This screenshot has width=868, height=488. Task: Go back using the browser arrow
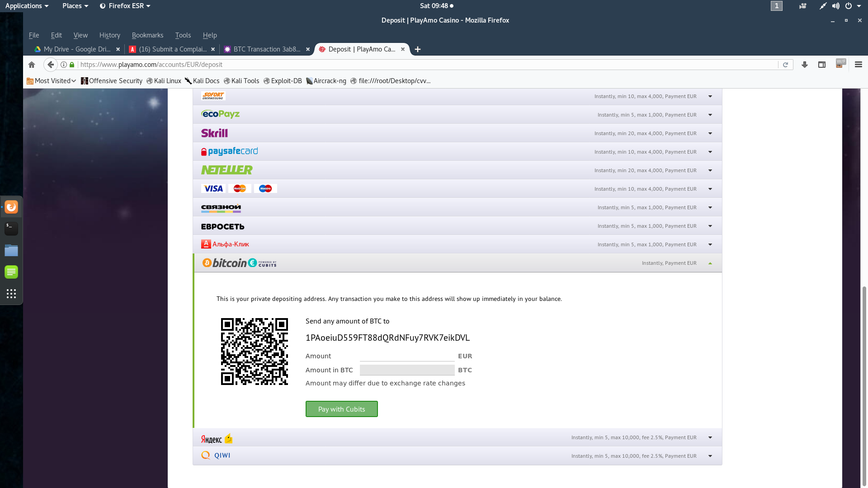point(51,65)
